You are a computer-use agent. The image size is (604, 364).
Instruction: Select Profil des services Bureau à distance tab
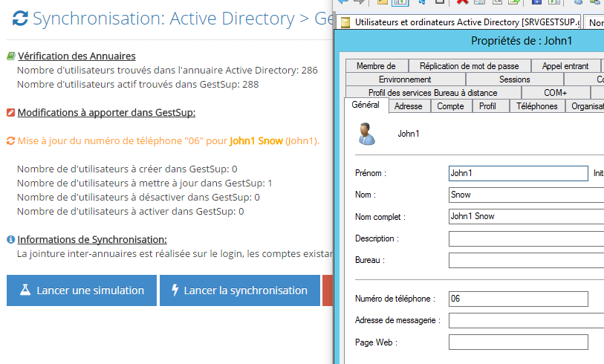433,93
